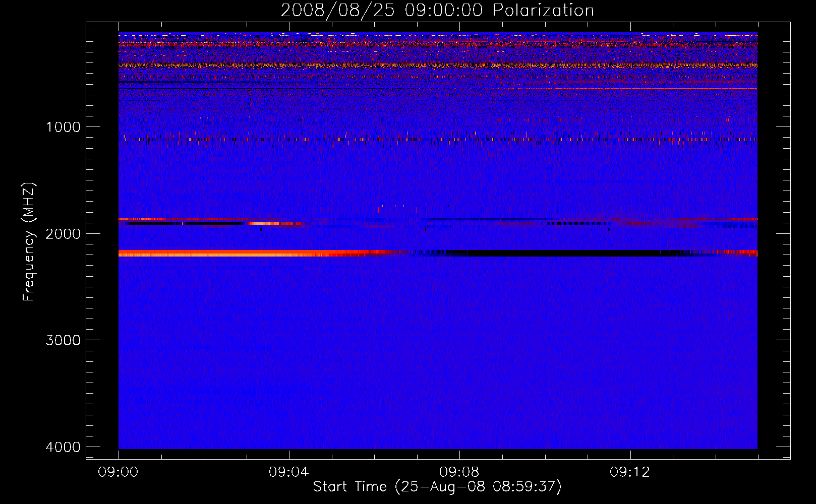Screen dimensions: 816x504
Task: Click the 09:12 time tick label
Action: [630, 472]
